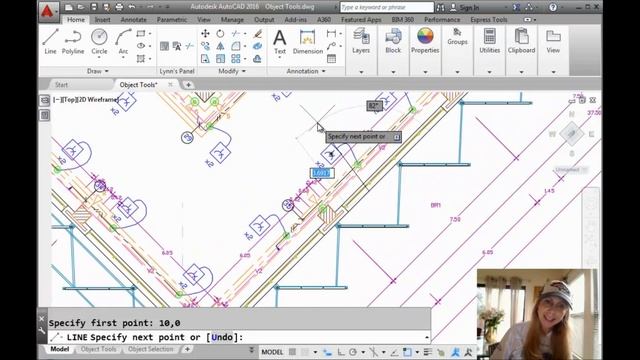Viewport: 640px width, 360px height.
Task: Select the Line tool
Action: tap(50, 41)
